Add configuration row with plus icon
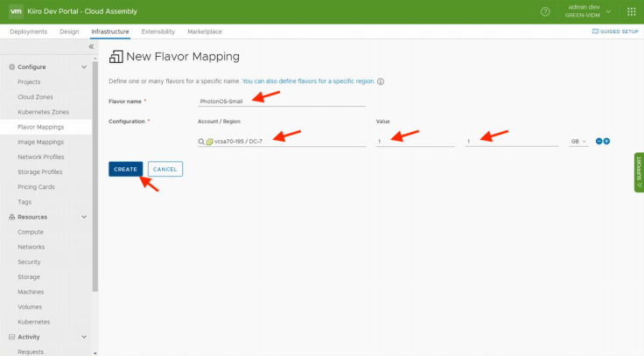The image size is (644, 356). coord(606,141)
